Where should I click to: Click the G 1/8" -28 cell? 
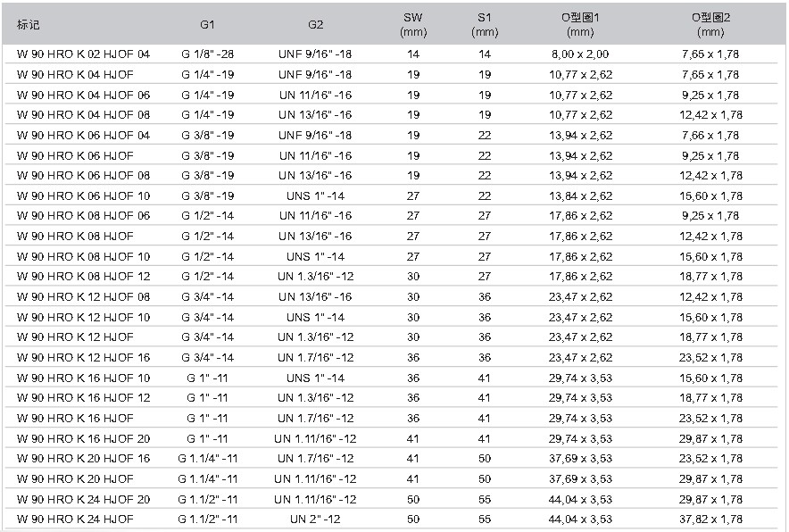coord(207,54)
